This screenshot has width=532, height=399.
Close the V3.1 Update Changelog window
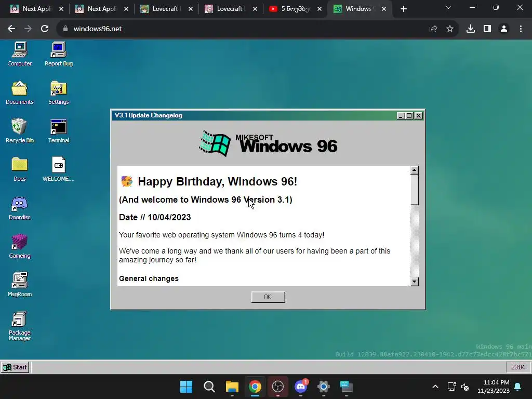pos(419,116)
